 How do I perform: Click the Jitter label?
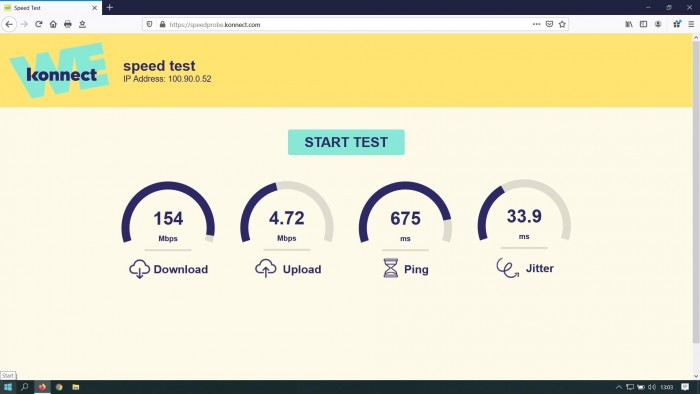click(x=540, y=268)
